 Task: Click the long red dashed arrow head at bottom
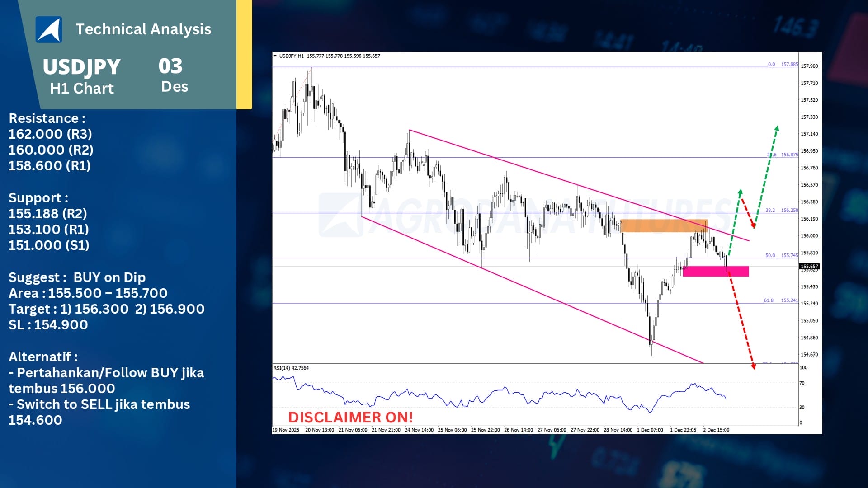point(753,366)
